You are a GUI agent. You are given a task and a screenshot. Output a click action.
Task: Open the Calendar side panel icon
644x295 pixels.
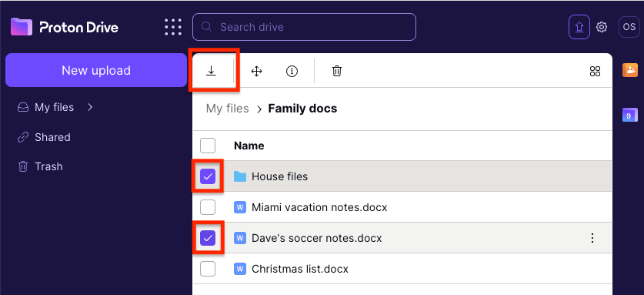[x=630, y=116]
